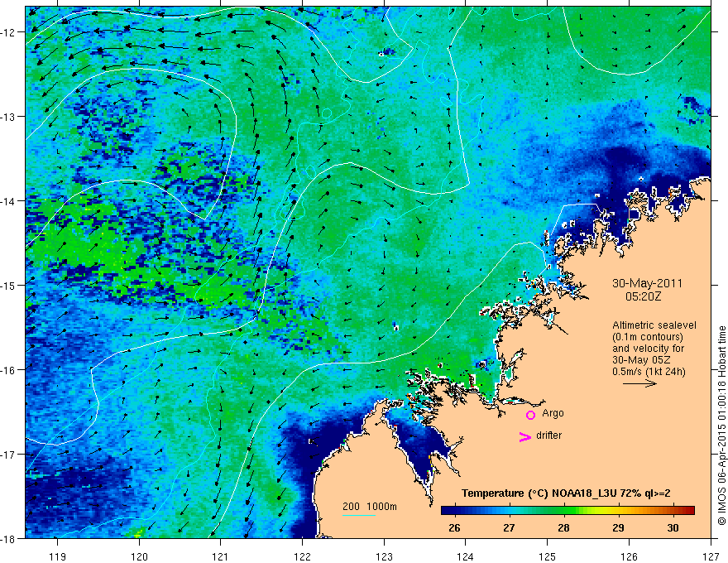Click the 125 longitude axis label
728x563 pixels.
(548, 556)
